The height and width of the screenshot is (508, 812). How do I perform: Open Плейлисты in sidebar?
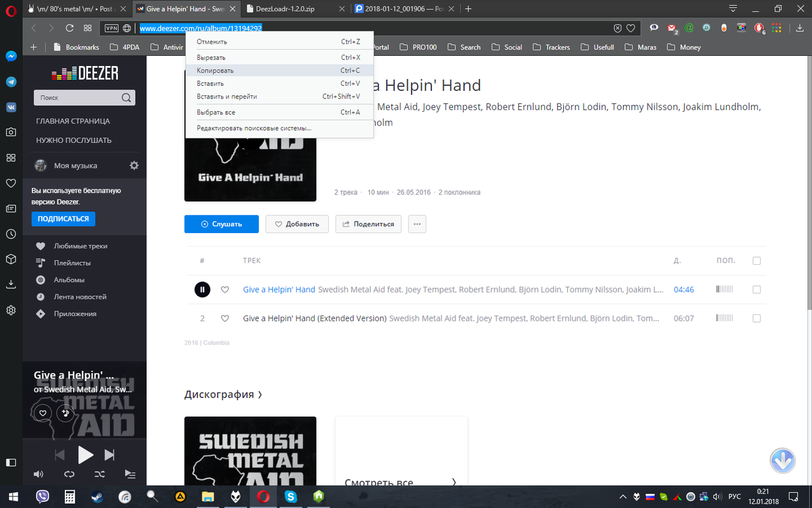coord(72,263)
